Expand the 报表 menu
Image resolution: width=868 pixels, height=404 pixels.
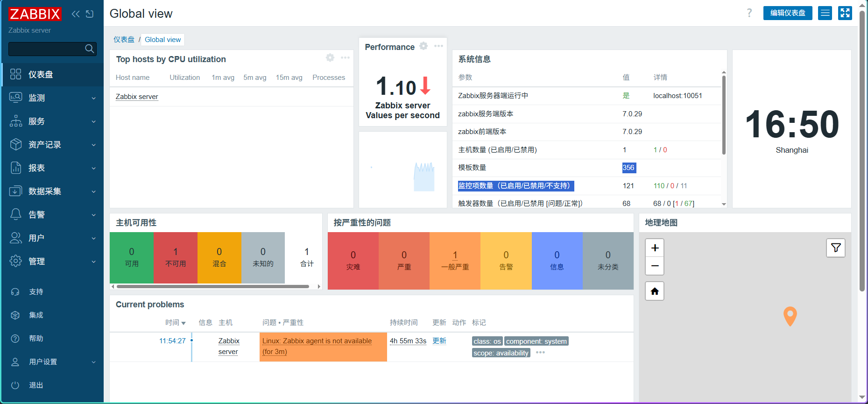[52, 168]
